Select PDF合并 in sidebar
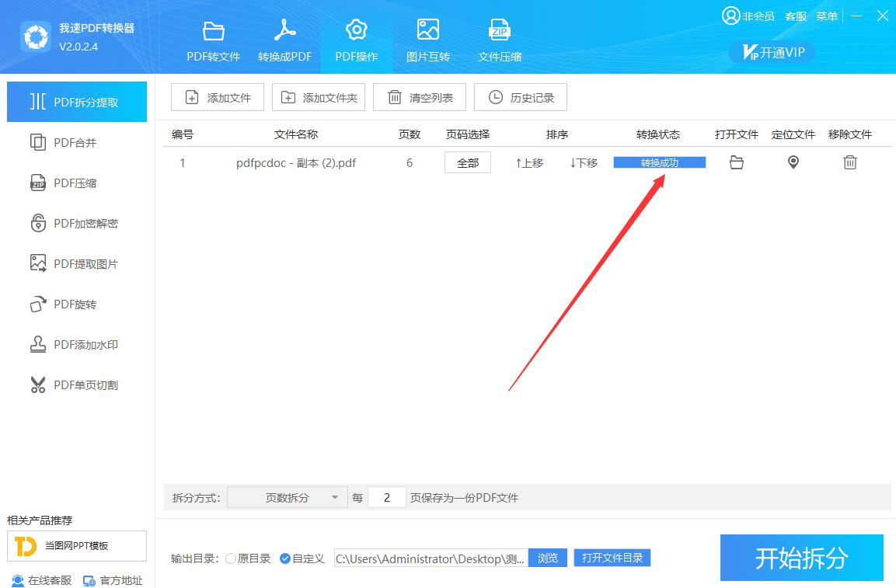Viewport: 896px width, 588px height. click(x=77, y=142)
